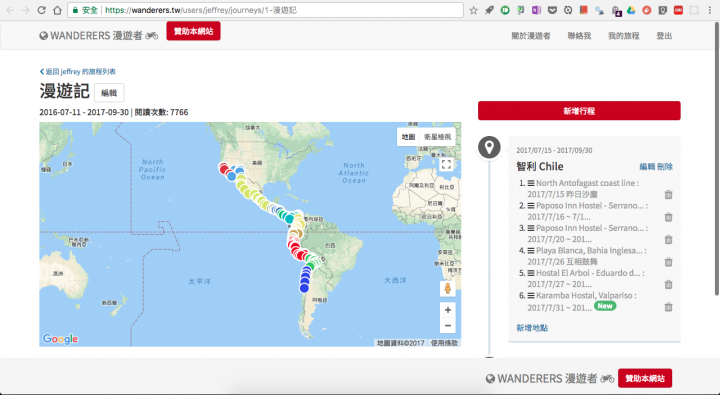
Task: Grab the reorder handle for North Antofagast
Action: 531,183
